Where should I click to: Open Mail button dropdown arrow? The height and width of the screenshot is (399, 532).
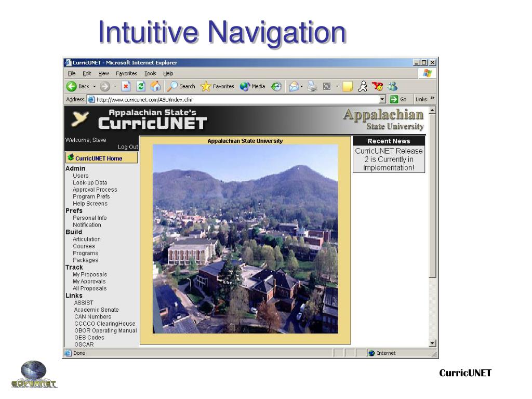(301, 87)
